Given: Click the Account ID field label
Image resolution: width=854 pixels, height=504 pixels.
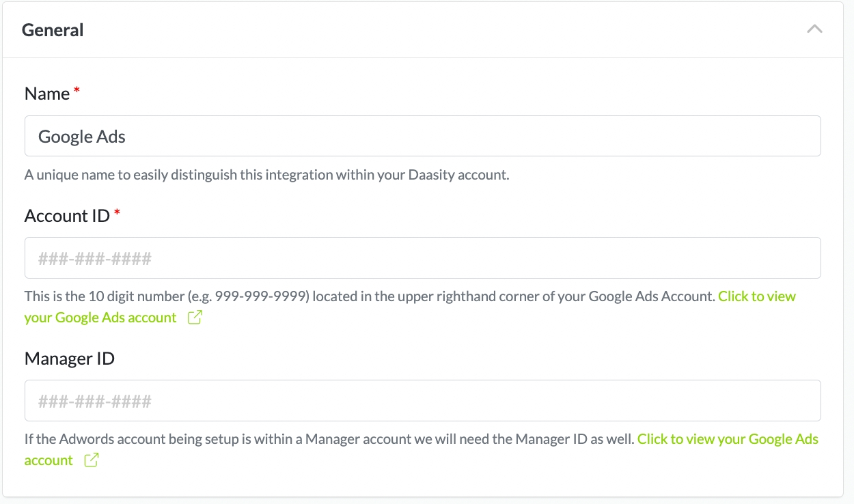Looking at the screenshot, I should coord(67,216).
